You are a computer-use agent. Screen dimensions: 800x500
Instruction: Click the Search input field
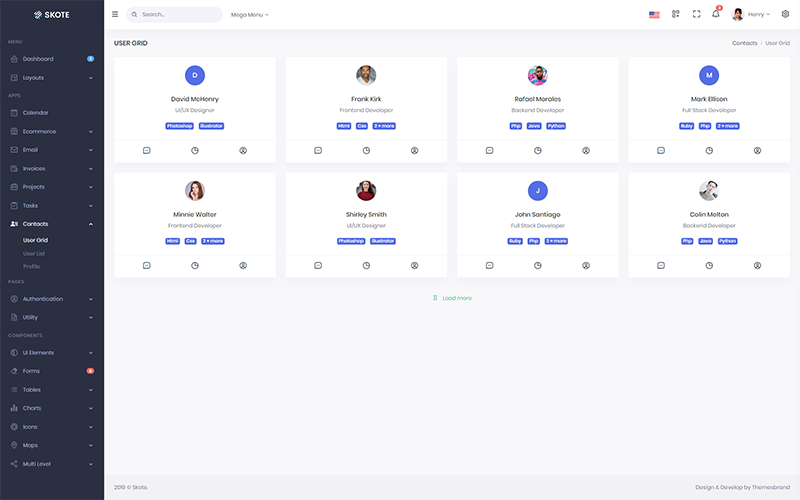point(174,14)
